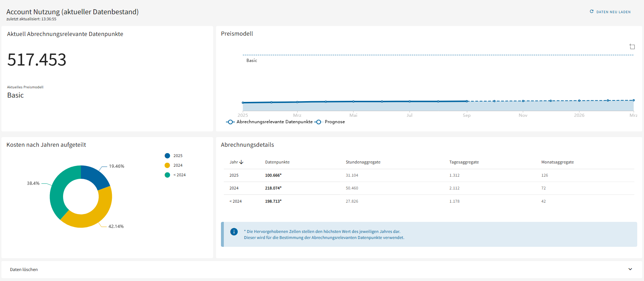
Task: Click the Sep data point on the line chart
Action: coord(467,101)
